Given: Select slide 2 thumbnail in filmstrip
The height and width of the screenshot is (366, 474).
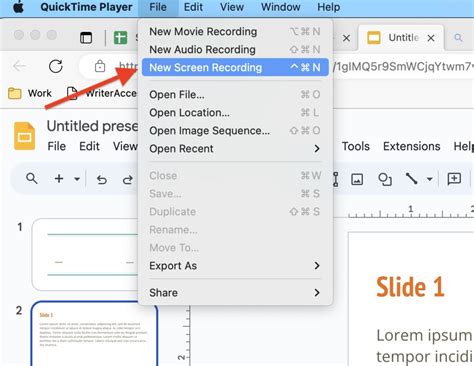Looking at the screenshot, I should pyautogui.click(x=94, y=334).
